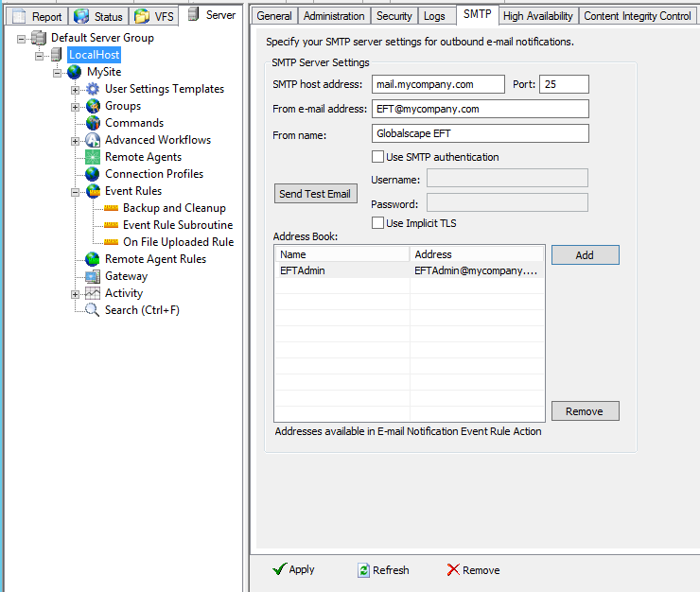This screenshot has height=592, width=700.
Task: Open the Security tab
Action: [394, 16]
